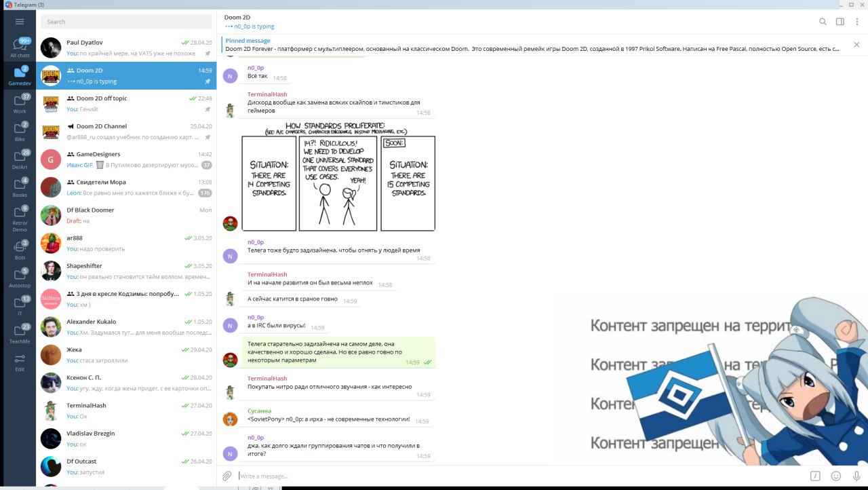Switch to the De/Art folder

coord(20,159)
